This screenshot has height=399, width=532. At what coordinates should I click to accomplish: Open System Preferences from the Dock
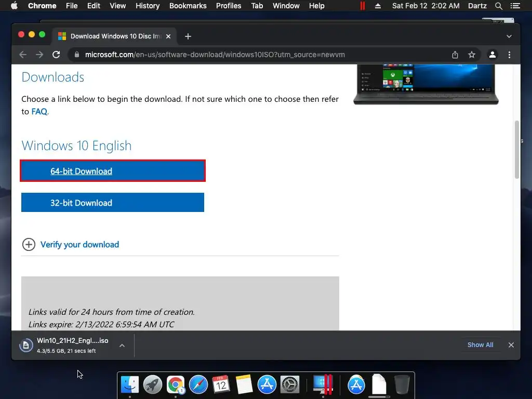click(x=290, y=385)
